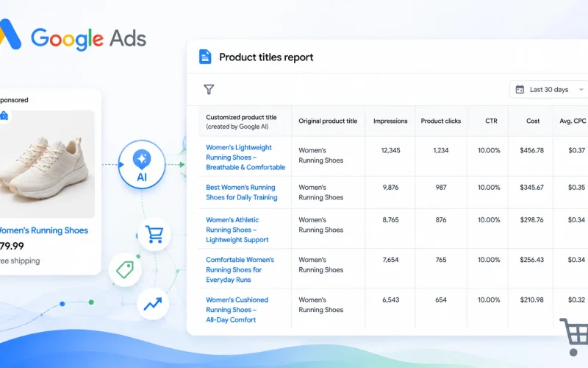Image resolution: width=588 pixels, height=368 pixels.
Task: Click the calendar icon in date selector
Action: coord(520,89)
